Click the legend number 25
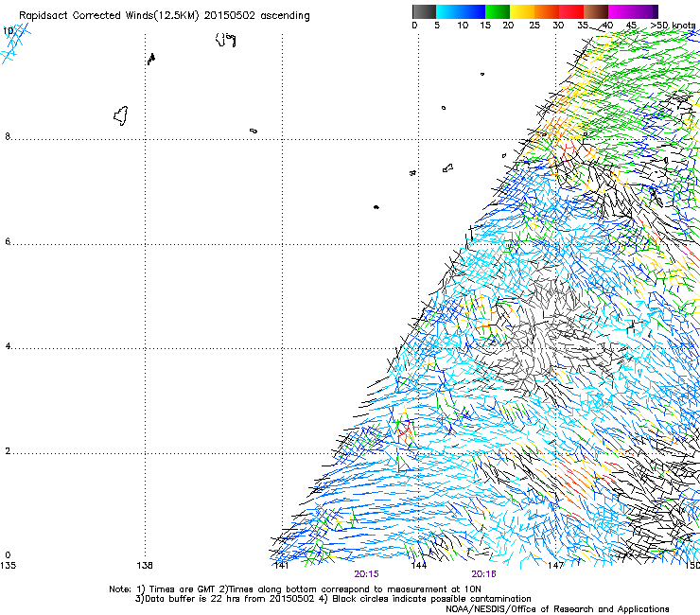The width and height of the screenshot is (700, 615). pos(534,26)
